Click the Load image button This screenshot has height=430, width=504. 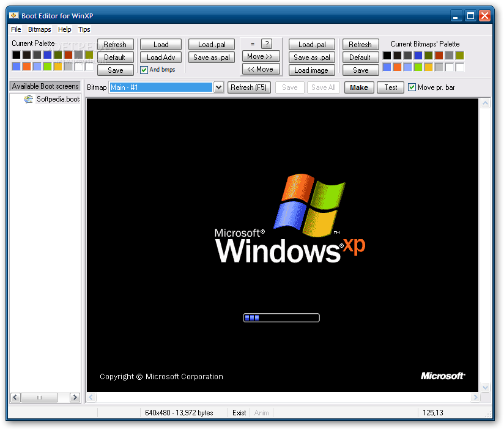[x=312, y=70]
